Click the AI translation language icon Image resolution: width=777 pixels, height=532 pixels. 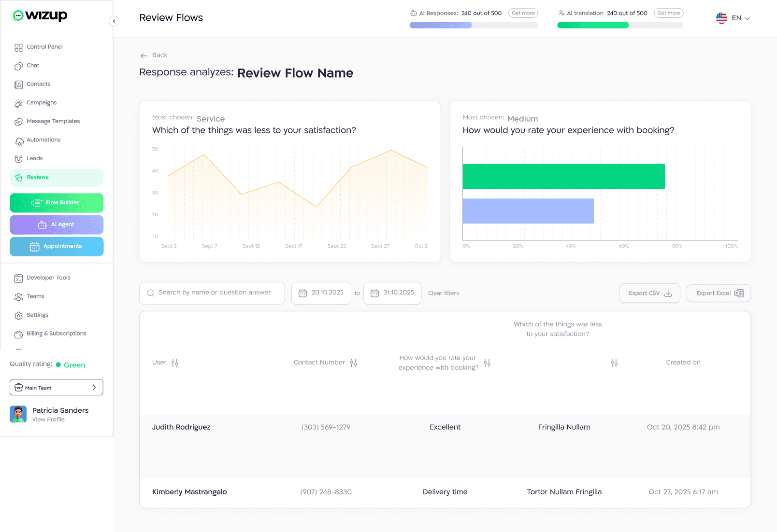point(561,13)
